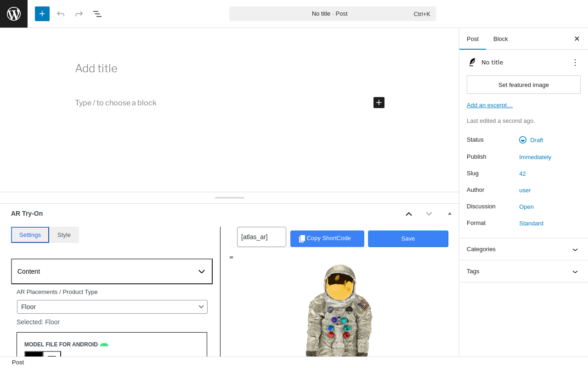Select the Style tab in AR Try-On
This screenshot has width=588, height=368.
[x=64, y=235]
